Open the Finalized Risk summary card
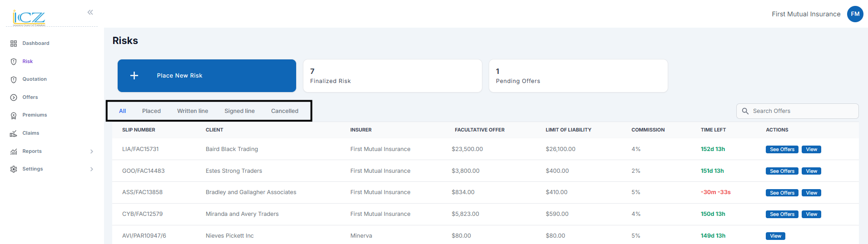Viewport: 868px width, 244px height. (x=392, y=76)
